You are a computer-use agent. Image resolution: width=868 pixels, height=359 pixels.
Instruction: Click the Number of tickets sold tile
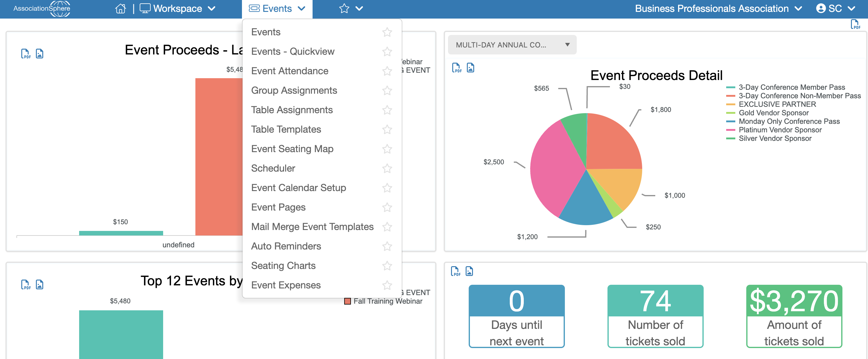[655, 316]
